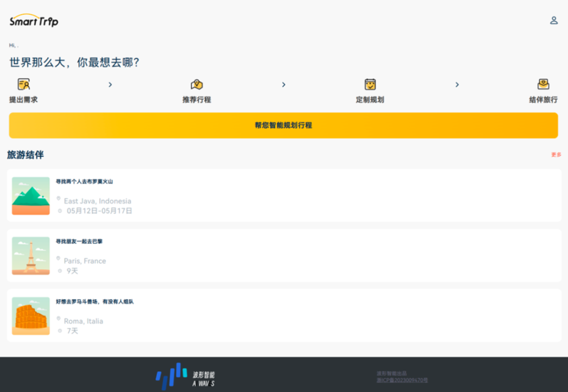Image resolution: width=568 pixels, height=392 pixels.
Task: Click chevron after 推荐行程 step
Action: [283, 85]
